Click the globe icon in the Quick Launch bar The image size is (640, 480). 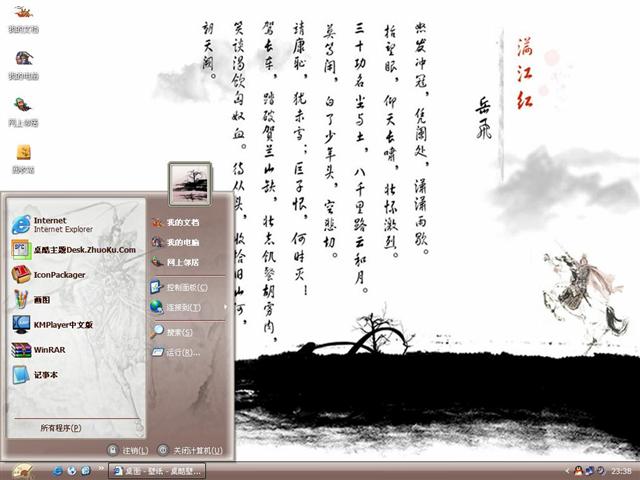pyautogui.click(x=72, y=471)
